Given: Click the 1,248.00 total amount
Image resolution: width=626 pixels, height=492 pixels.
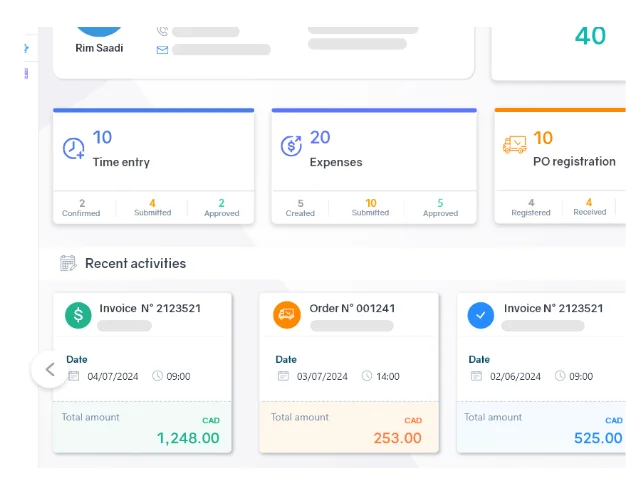Looking at the screenshot, I should pyautogui.click(x=188, y=438).
